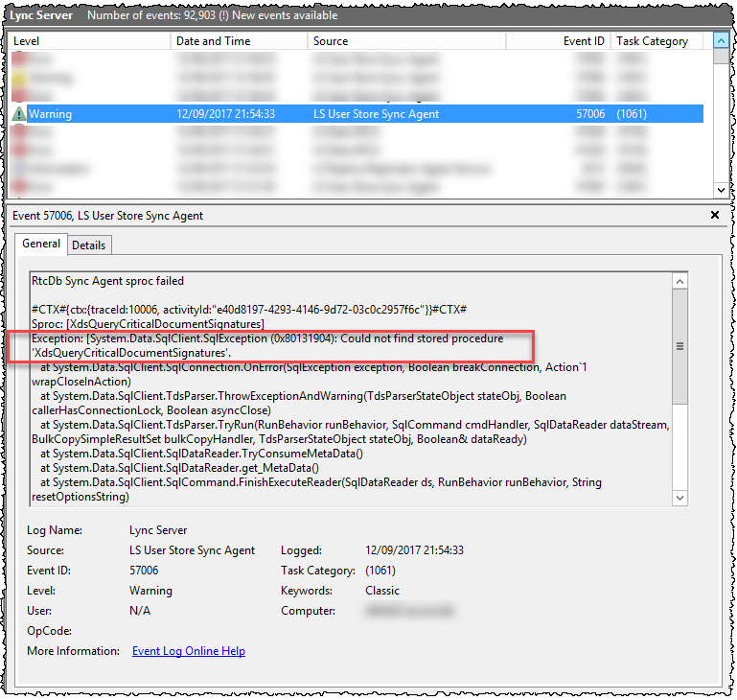
Task: Click the Event ID value 57006 in details
Action: [x=144, y=571]
